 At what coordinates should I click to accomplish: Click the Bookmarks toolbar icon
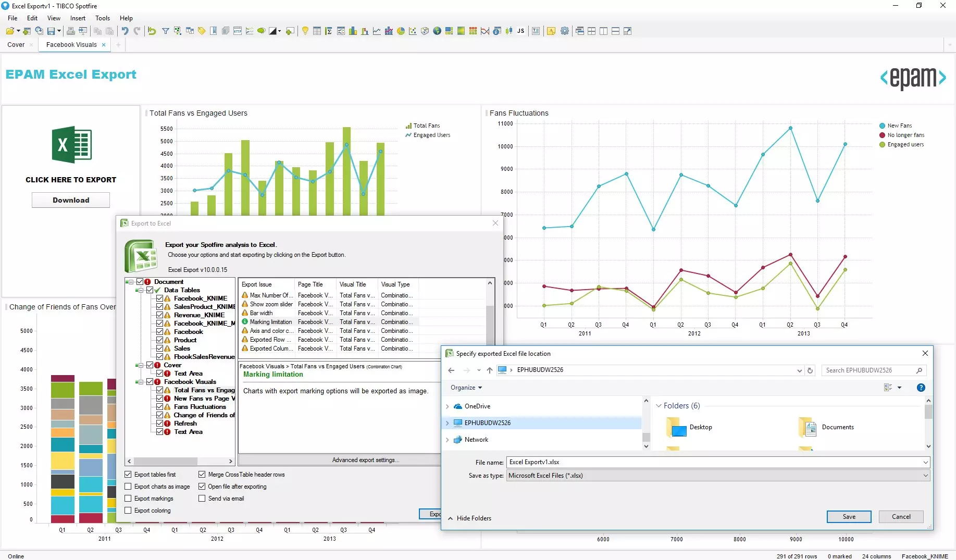coord(214,31)
